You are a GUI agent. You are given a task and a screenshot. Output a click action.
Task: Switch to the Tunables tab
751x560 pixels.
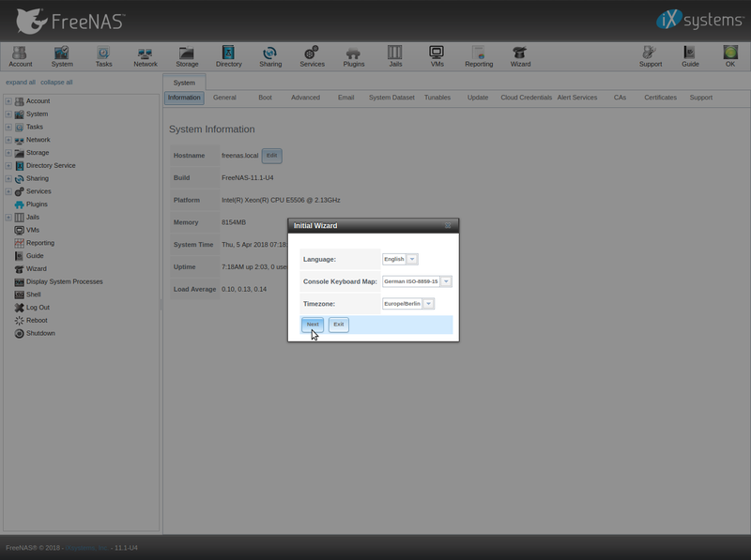coord(437,98)
